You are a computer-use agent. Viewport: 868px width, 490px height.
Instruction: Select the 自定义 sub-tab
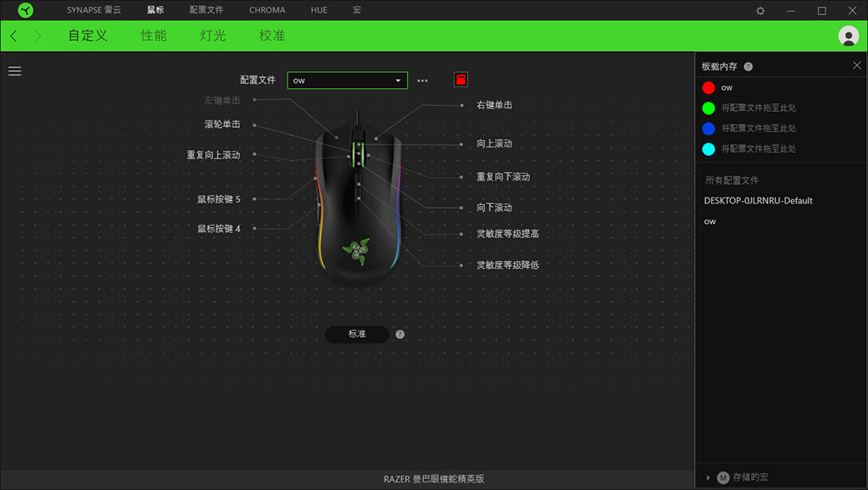[87, 36]
